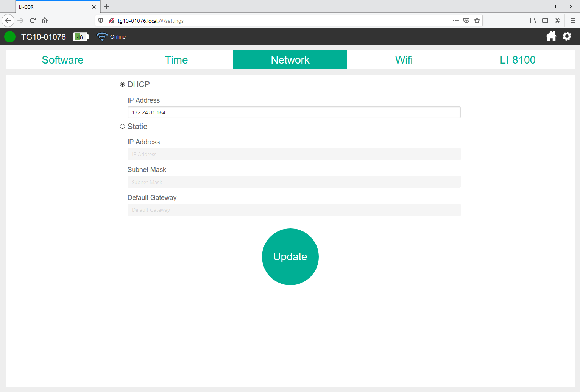Click the browser home button
The image size is (580, 392).
(45, 20)
